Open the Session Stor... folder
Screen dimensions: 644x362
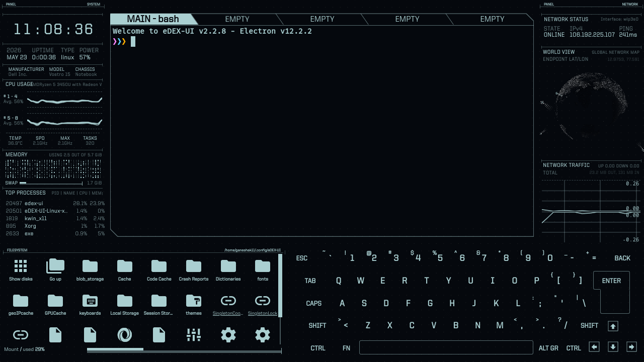pyautogui.click(x=159, y=301)
